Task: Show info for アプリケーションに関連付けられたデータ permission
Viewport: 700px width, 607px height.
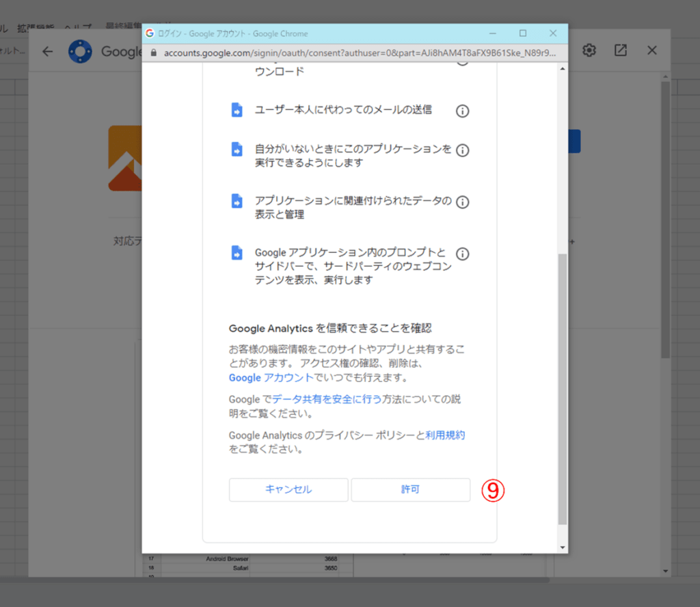Action: pyautogui.click(x=462, y=202)
